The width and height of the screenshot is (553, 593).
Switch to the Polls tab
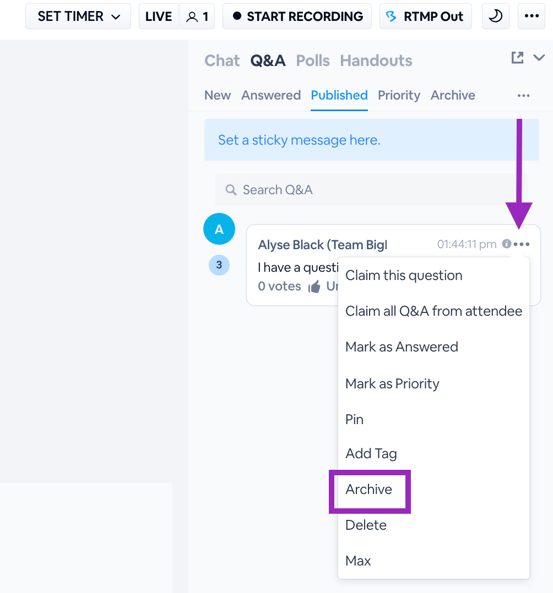click(x=313, y=61)
